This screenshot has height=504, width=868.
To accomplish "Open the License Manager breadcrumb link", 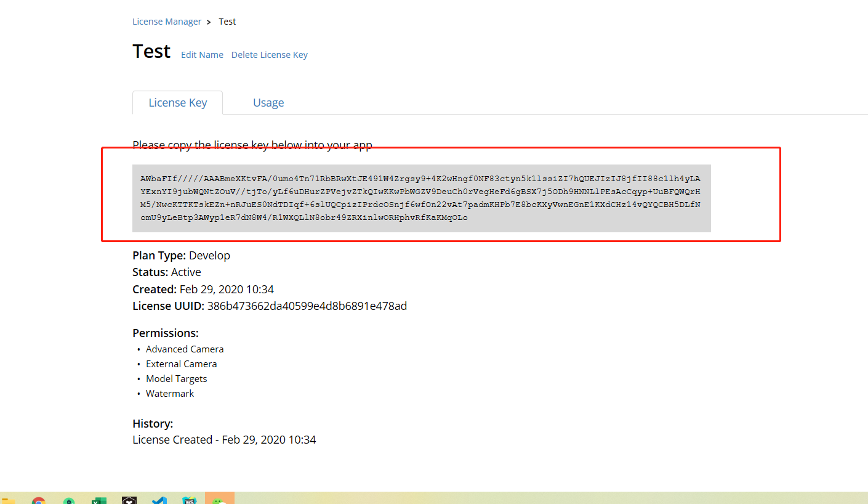I will coord(167,22).
